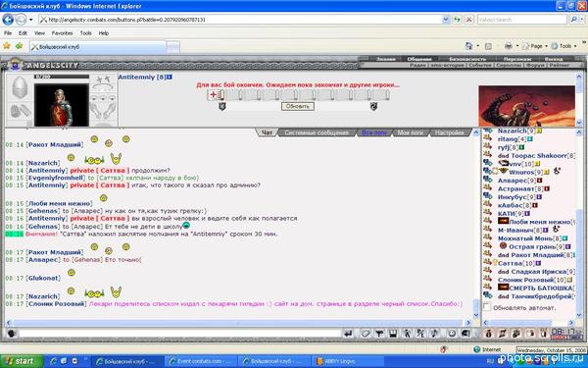Click private message icon beside Алварес

click(487, 181)
